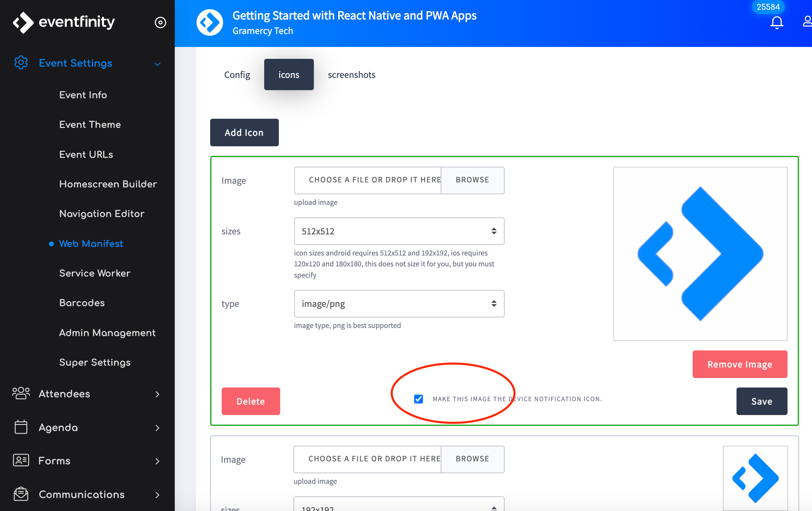Screen dimensions: 812x511
Task: Click the 'Getting Started with React Native' event title
Action: [x=354, y=16]
